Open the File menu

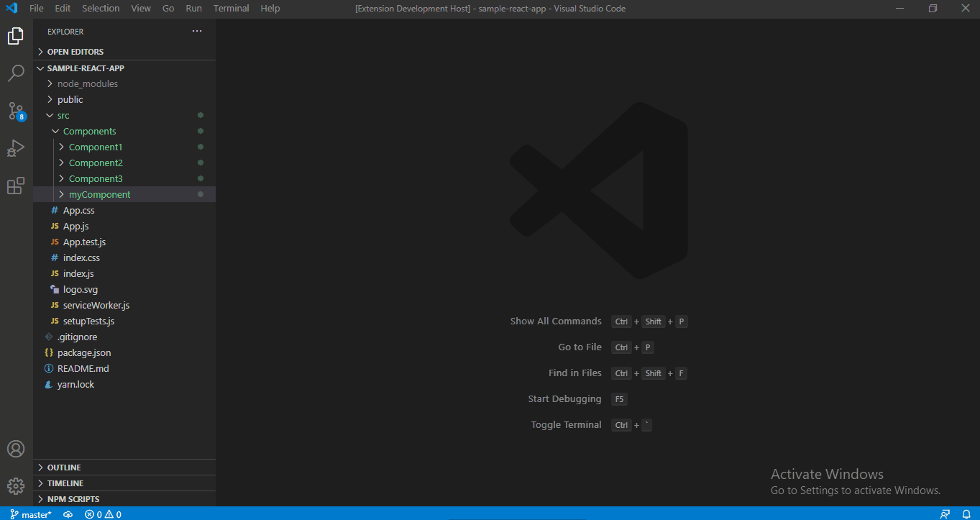click(37, 9)
